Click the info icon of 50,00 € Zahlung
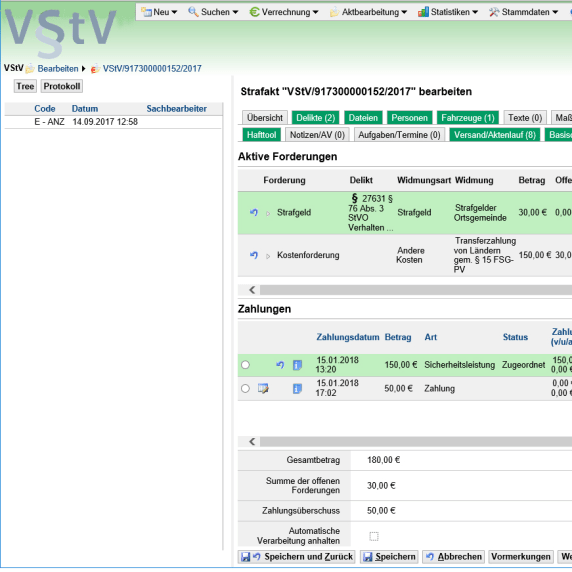Viewport: 572px width, 572px height. coord(297,389)
